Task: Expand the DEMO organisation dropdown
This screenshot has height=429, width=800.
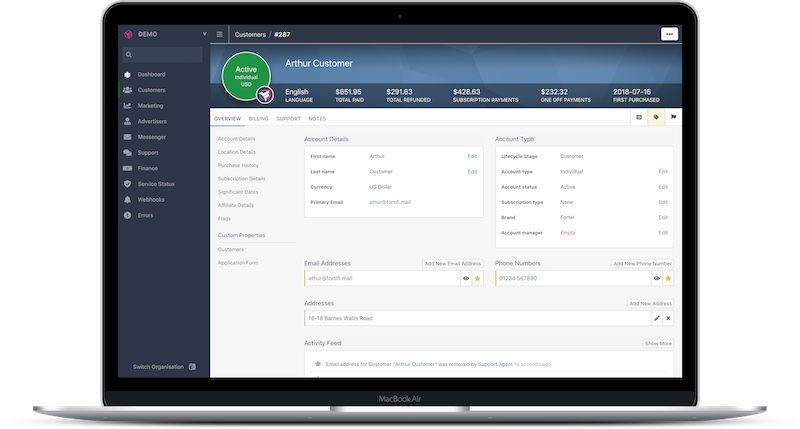Action: tap(203, 33)
